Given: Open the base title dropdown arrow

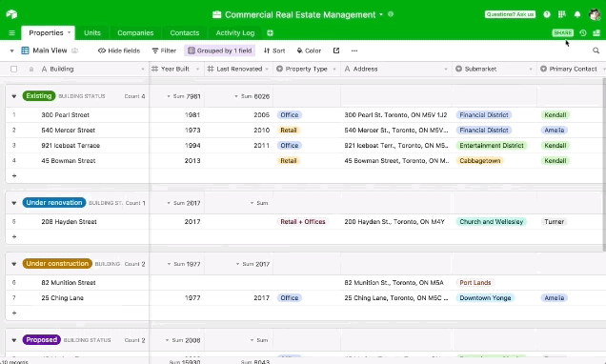Looking at the screenshot, I should point(381,14).
